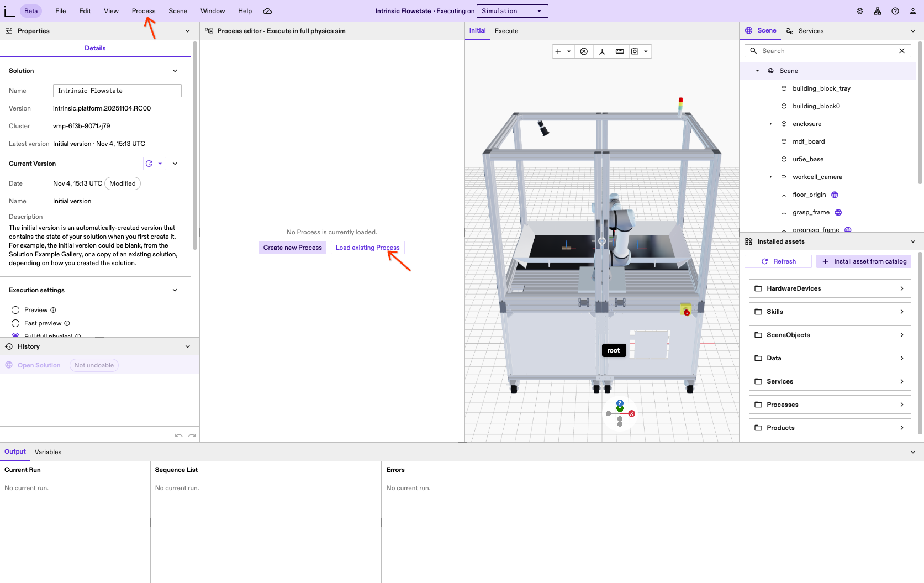Enable Fast preview execution mode
This screenshot has width=924, height=583.
click(15, 323)
